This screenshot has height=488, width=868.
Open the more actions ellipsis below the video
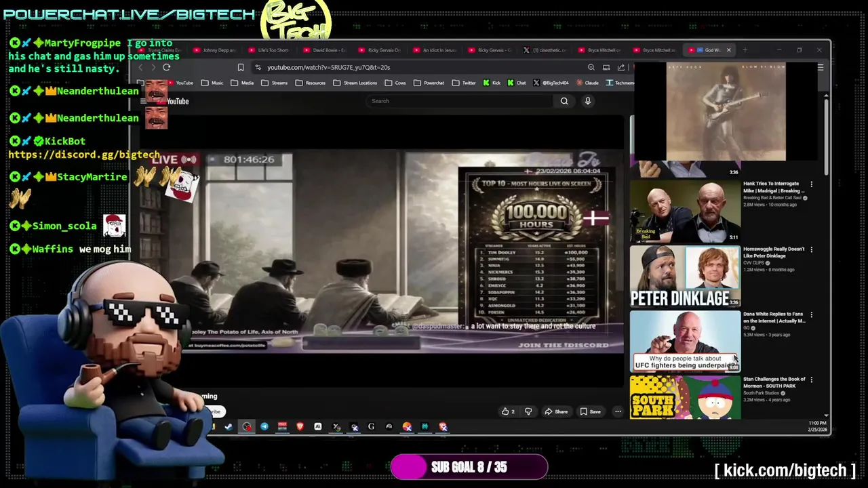tap(618, 411)
